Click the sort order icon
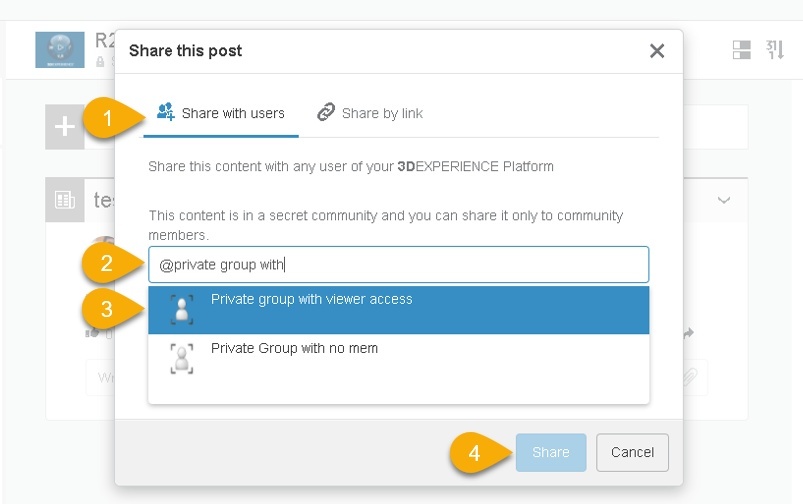The width and height of the screenshot is (803, 504). [x=775, y=50]
